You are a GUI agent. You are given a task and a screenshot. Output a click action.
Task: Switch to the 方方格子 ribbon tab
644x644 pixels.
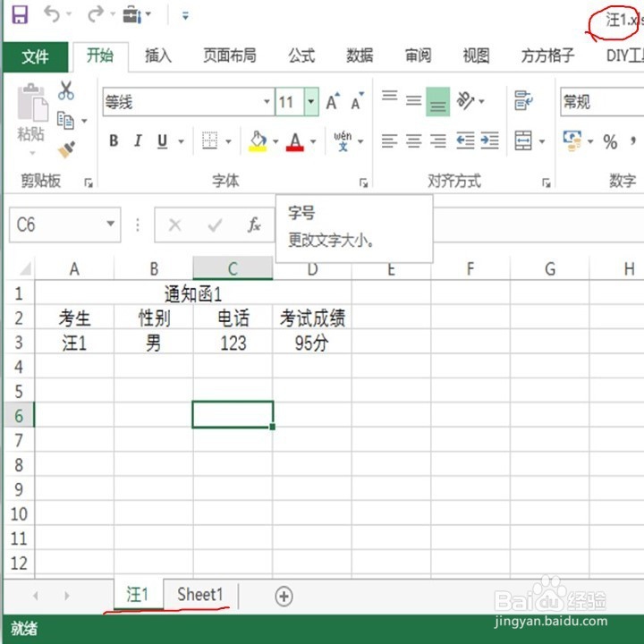547,55
